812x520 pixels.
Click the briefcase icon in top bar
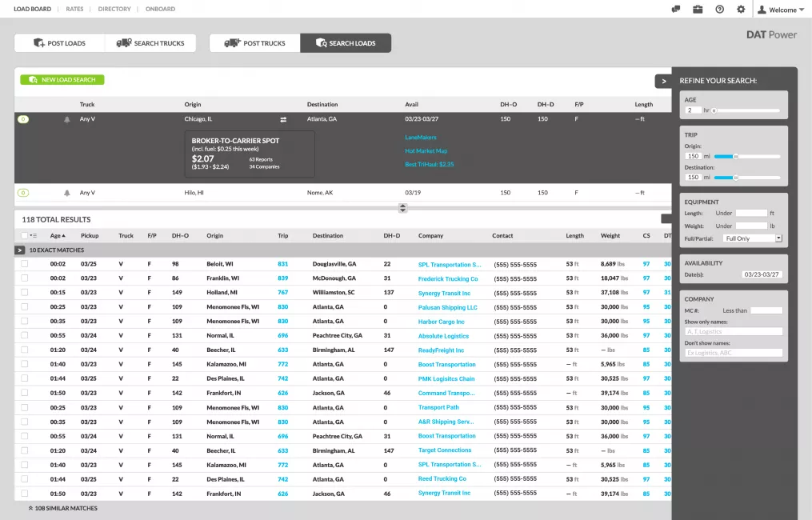698,10
